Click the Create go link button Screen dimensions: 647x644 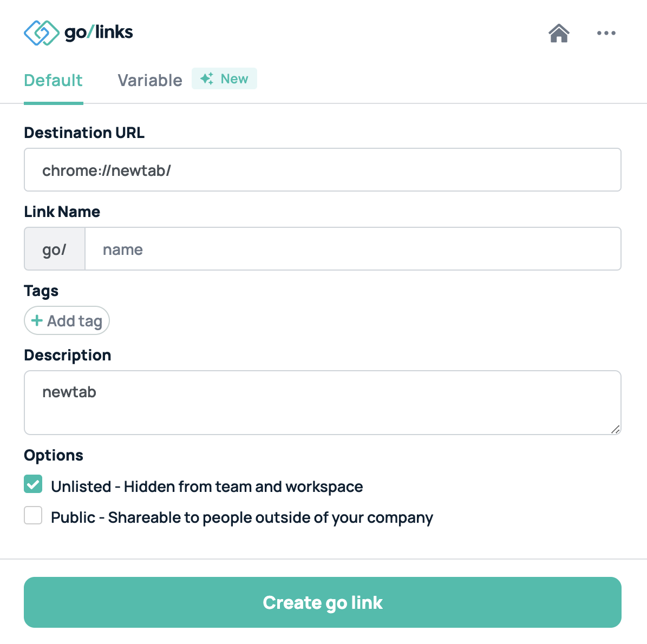[x=322, y=602]
